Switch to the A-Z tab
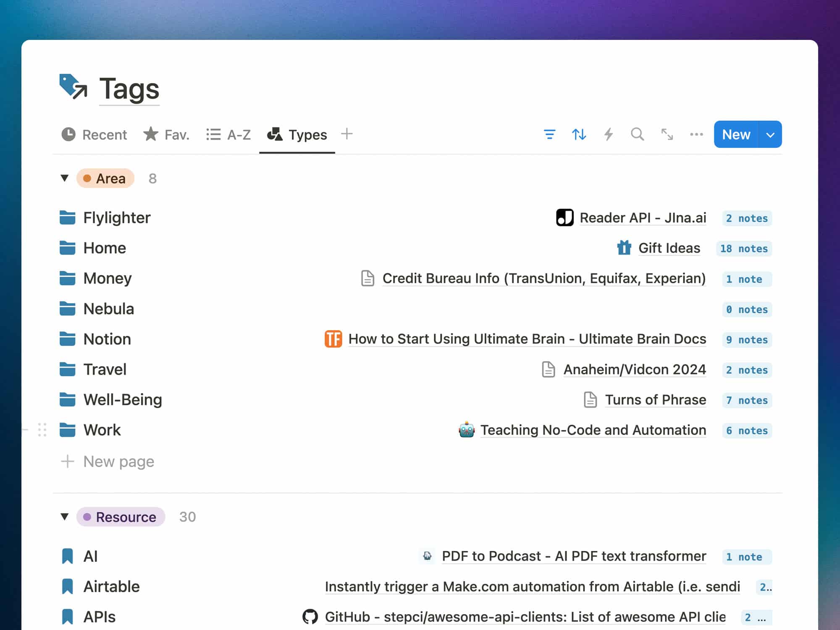 [x=228, y=135]
